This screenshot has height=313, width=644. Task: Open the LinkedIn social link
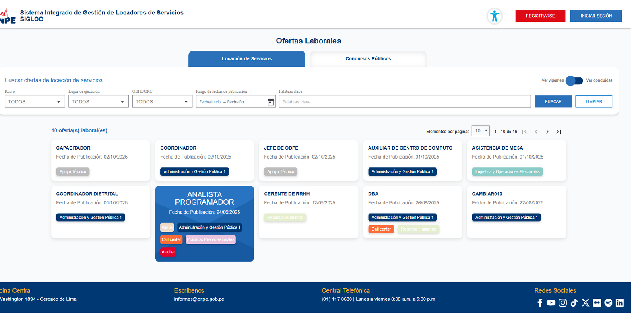point(620,303)
